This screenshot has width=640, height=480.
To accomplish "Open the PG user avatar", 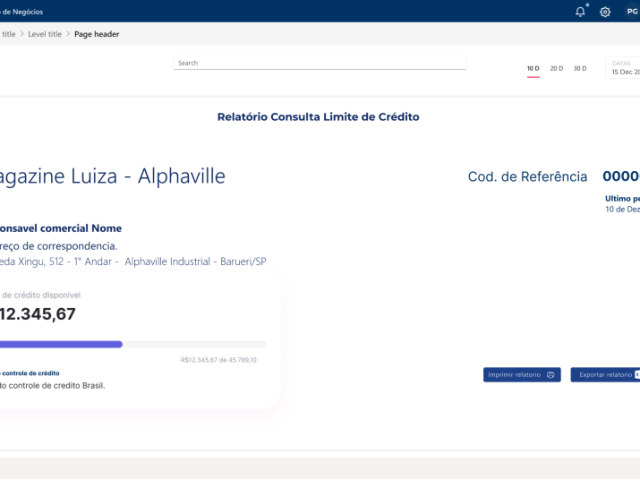I will 632,11.
